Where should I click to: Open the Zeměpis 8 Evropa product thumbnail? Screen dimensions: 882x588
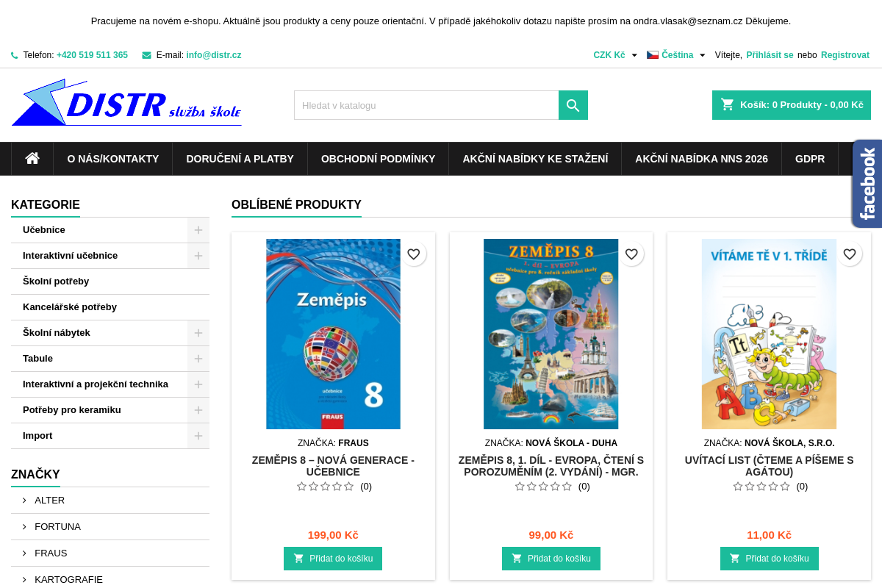point(551,334)
